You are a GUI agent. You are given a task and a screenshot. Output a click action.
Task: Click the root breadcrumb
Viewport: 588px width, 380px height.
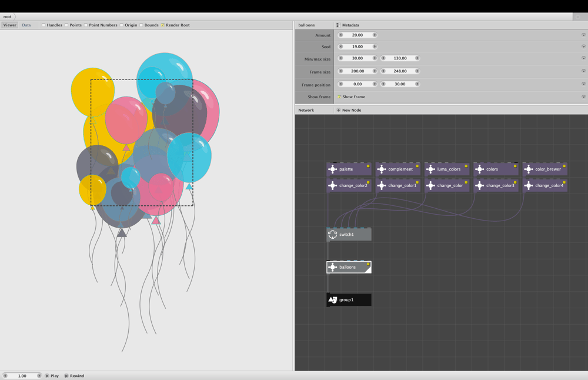tap(7, 16)
